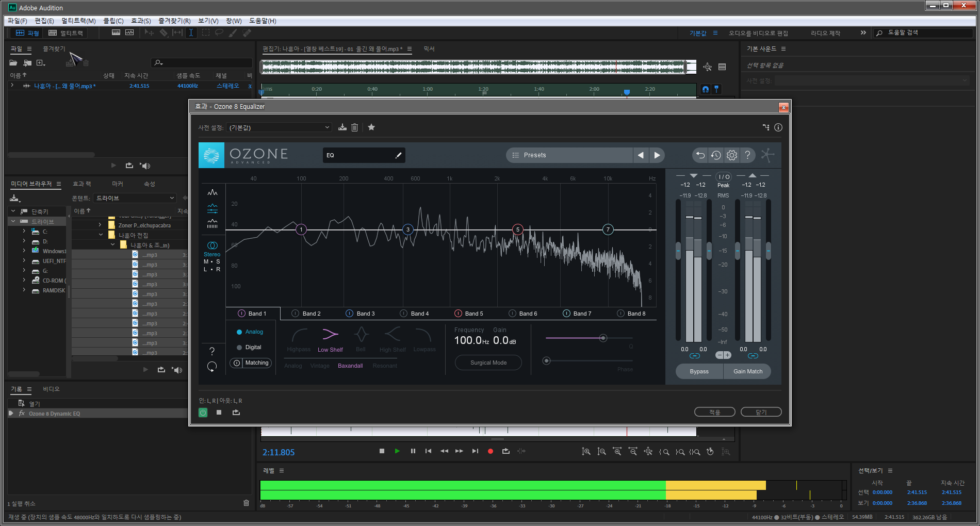Viewport: 980px width, 526px height.
Task: Click the green play button in transport
Action: tap(397, 451)
